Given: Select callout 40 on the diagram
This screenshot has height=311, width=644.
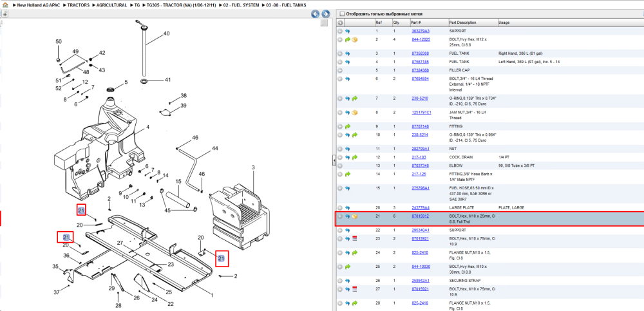Looking at the screenshot, I should click(x=166, y=33).
